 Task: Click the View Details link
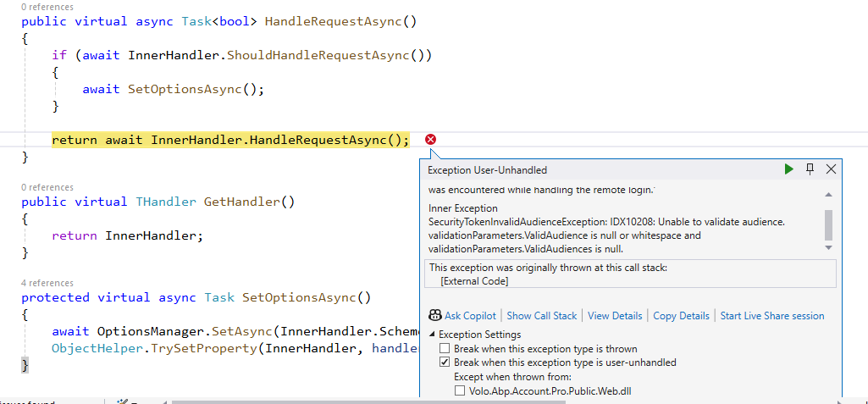[615, 316]
